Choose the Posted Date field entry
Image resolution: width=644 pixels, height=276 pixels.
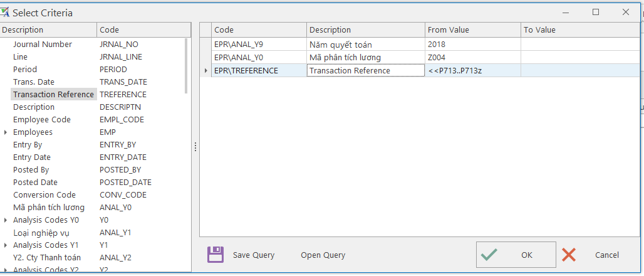[x=35, y=183]
